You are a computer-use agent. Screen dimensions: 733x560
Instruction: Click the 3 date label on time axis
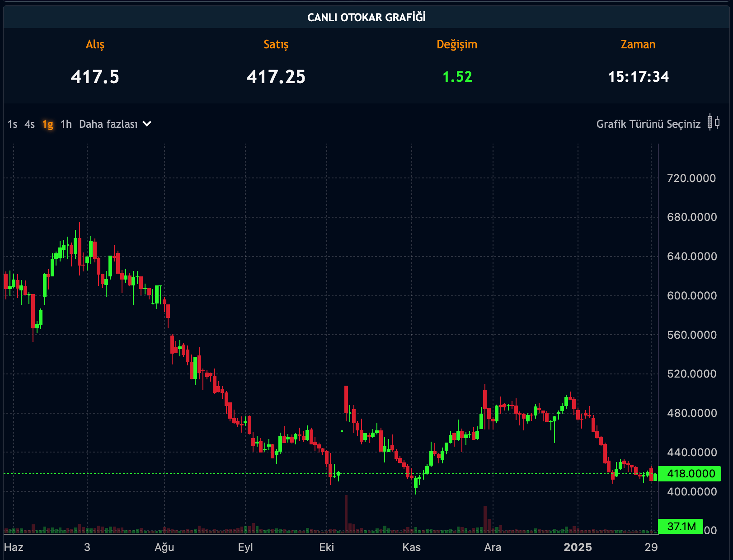point(87,547)
